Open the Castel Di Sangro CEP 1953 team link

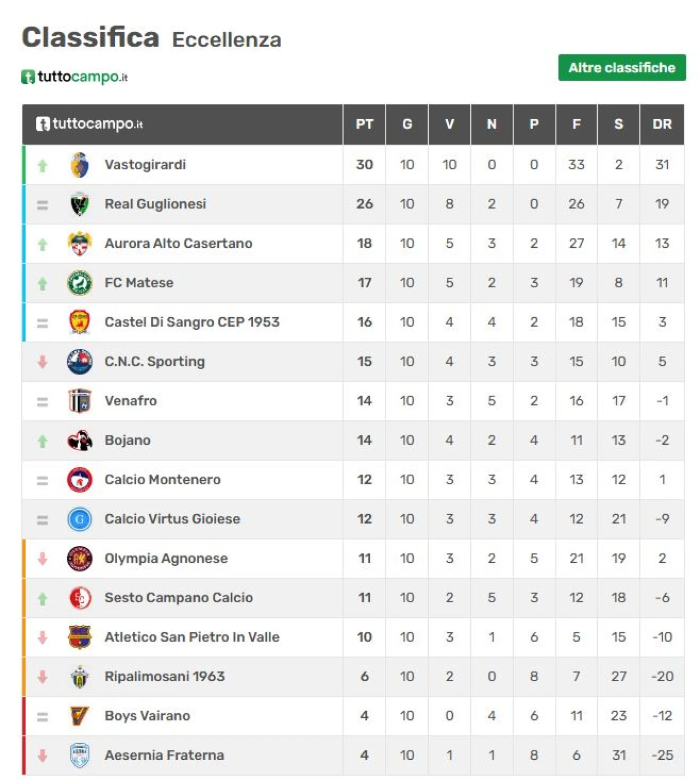pos(192,322)
